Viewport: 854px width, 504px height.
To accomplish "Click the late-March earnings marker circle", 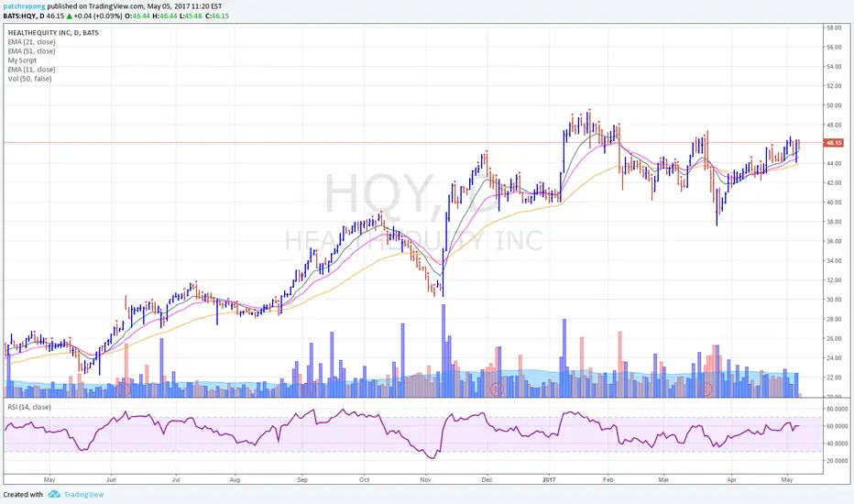I will 706,389.
